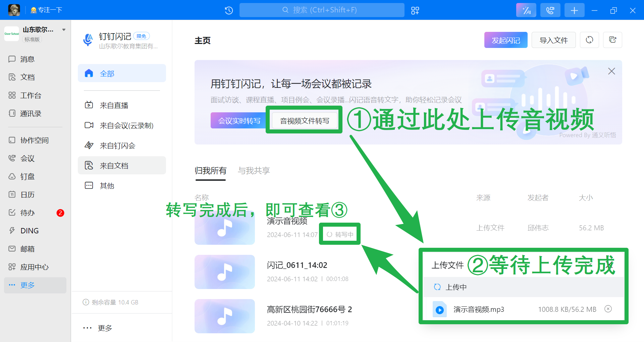Filter by 来自文档
The width and height of the screenshot is (644, 342).
[x=122, y=165]
